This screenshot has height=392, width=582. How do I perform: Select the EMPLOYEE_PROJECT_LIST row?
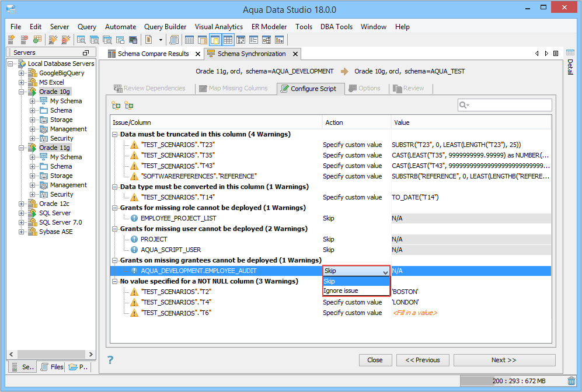(x=178, y=218)
